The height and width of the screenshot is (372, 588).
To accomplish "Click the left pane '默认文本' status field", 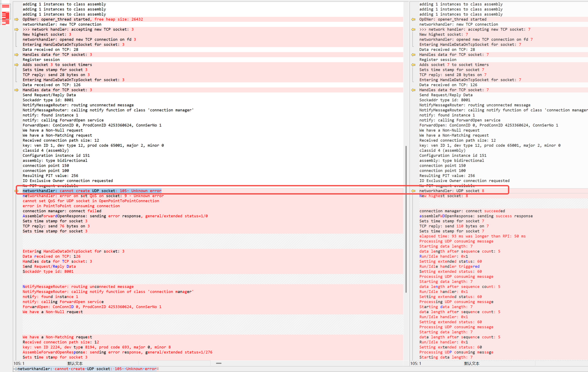I will 75,363.
